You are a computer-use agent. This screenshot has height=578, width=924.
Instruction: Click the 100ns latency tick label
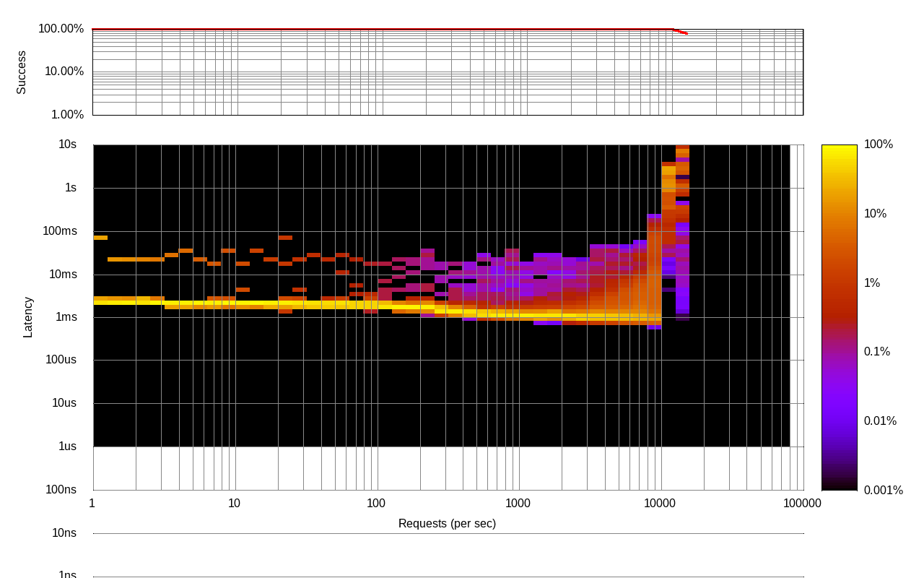[x=61, y=490]
